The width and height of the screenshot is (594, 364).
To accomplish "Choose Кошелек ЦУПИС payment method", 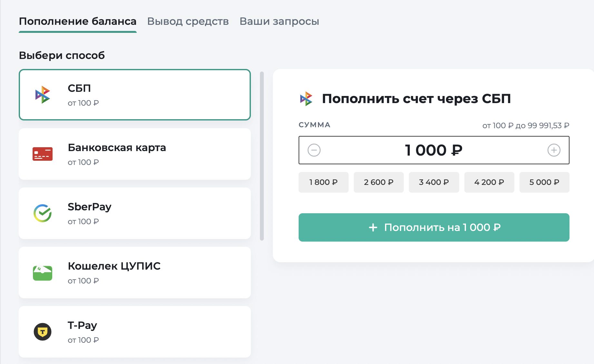I will [135, 273].
